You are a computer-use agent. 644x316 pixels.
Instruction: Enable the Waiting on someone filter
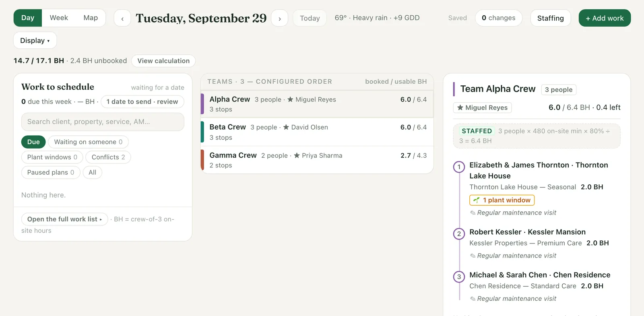[x=88, y=142]
